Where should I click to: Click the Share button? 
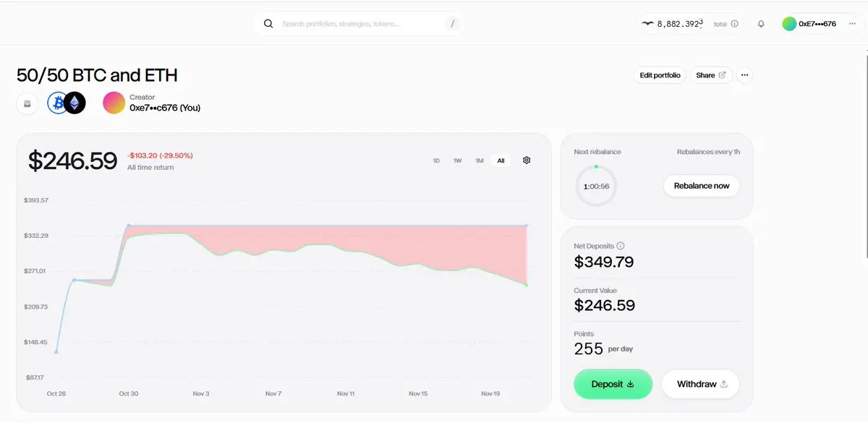coord(711,75)
